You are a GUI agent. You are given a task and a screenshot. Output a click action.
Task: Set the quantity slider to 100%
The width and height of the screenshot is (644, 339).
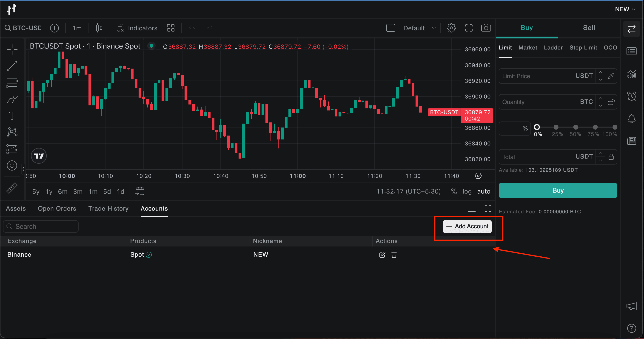tap(615, 127)
